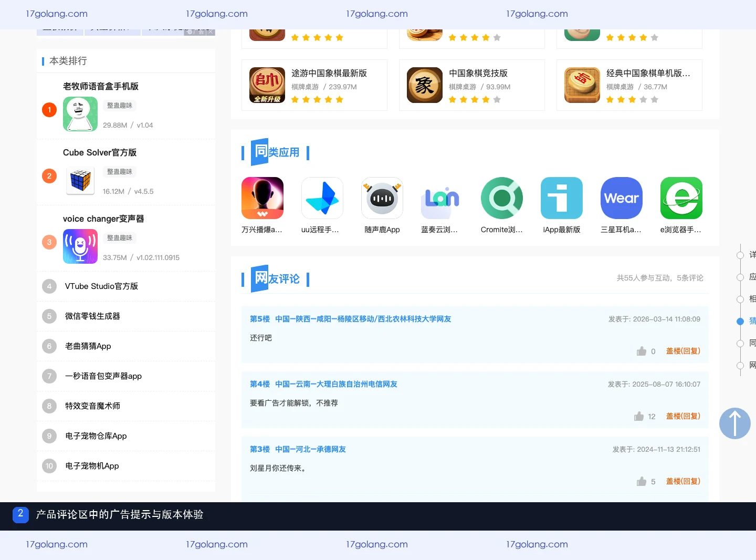
Task: Like the 第4楼 comment thumbs-up
Action: (639, 416)
